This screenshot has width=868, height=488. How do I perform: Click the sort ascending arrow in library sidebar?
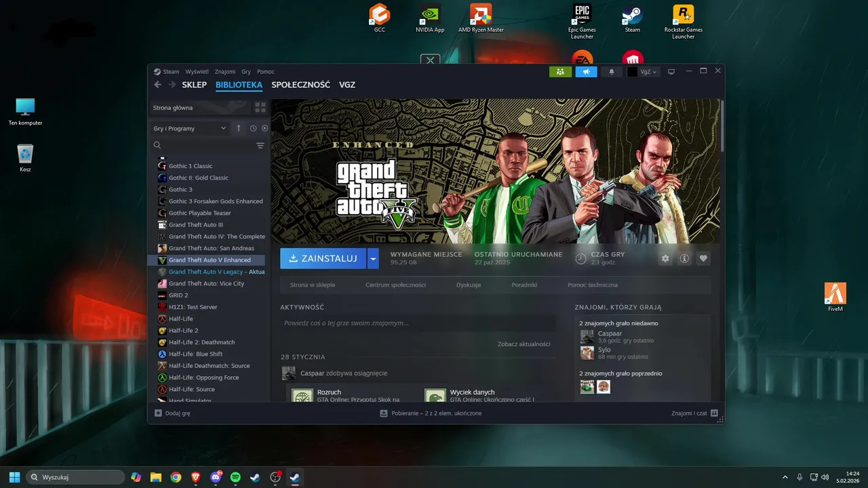tap(239, 128)
